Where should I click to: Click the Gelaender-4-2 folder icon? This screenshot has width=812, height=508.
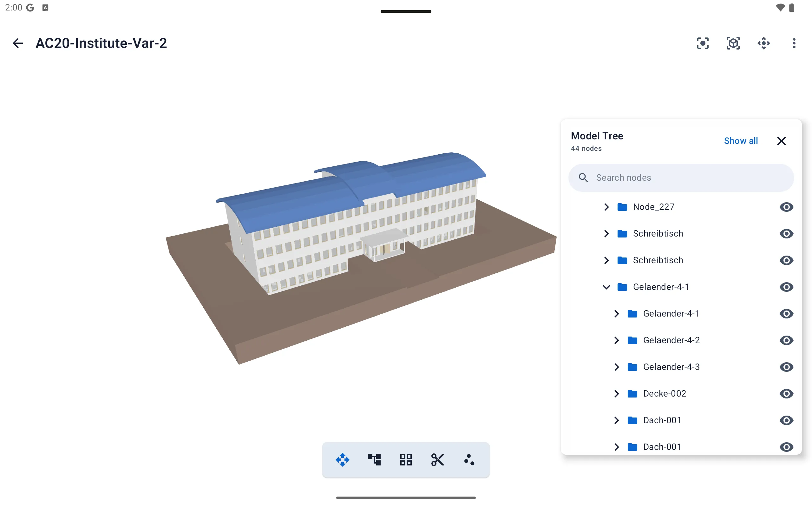632,340
